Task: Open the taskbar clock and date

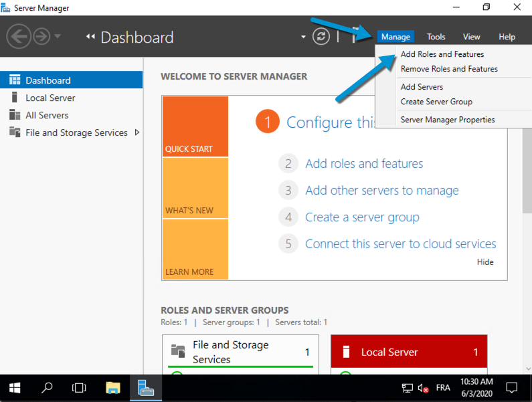Action: tap(476, 388)
